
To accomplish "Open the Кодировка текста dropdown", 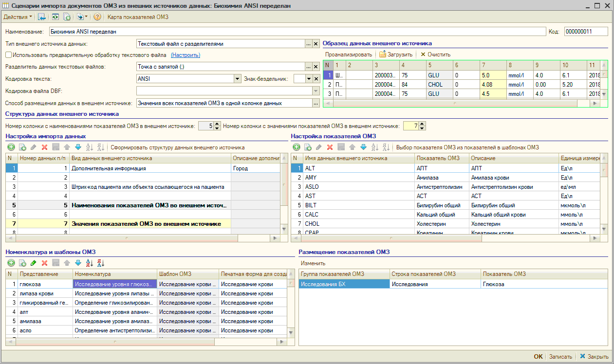I will (238, 78).
